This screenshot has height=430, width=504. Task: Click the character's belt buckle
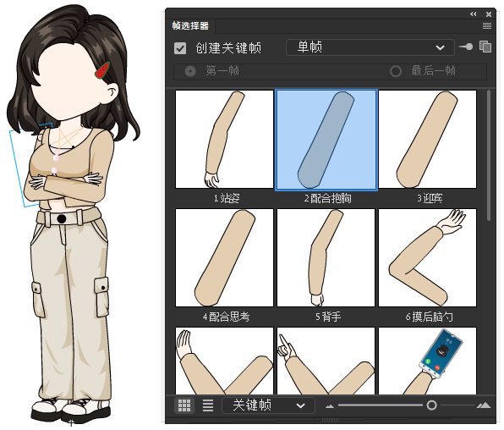(x=62, y=219)
